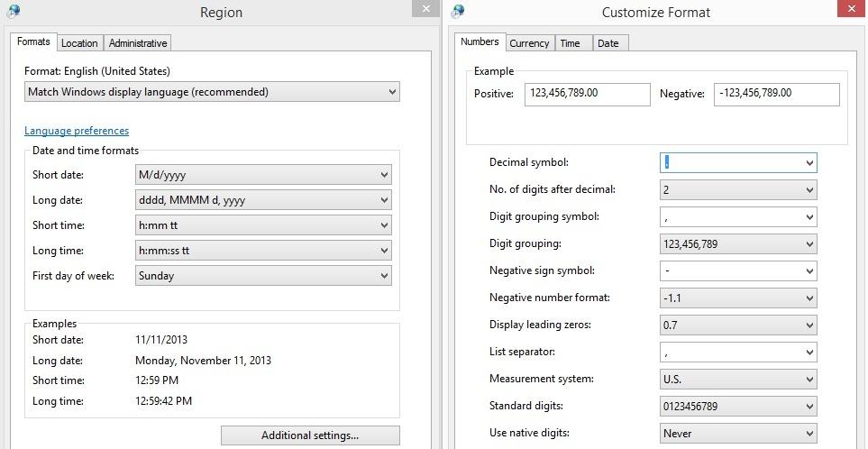Close the Customize Format dialog

pos(852,9)
